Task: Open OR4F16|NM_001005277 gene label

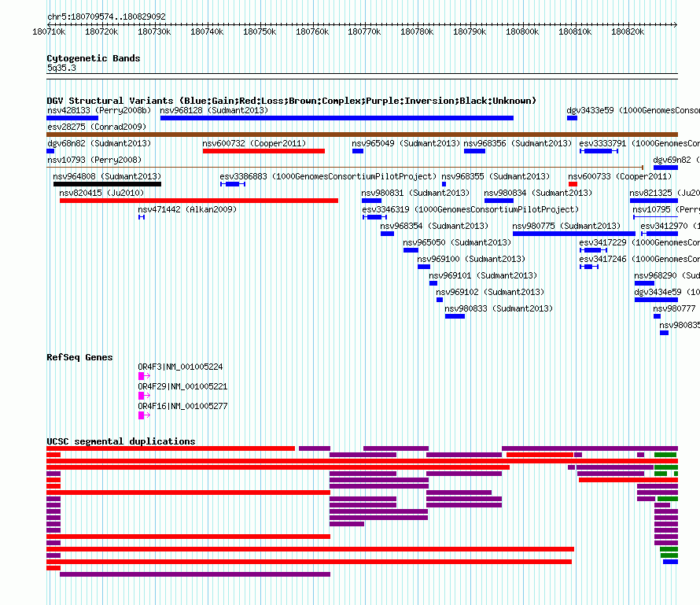Action: pos(182,406)
